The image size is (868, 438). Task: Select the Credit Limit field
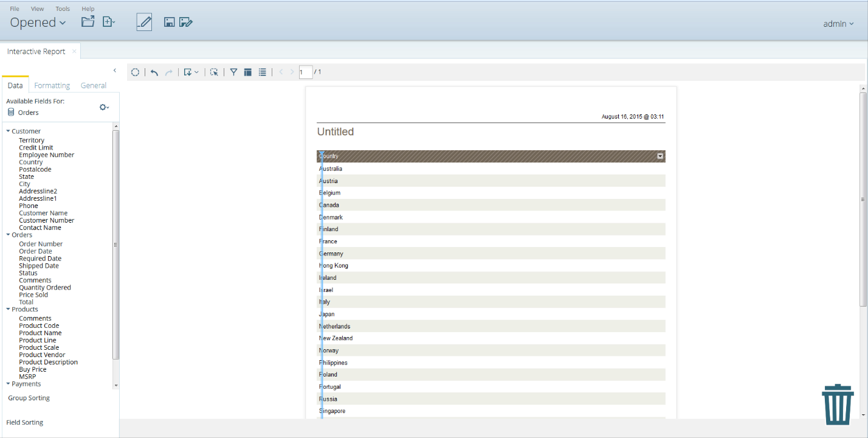[36, 147]
